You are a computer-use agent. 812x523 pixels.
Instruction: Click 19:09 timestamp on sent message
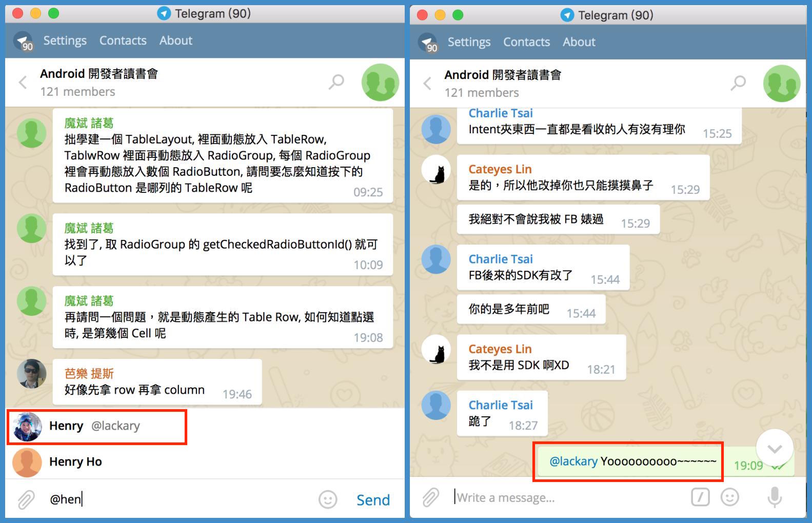point(748,466)
